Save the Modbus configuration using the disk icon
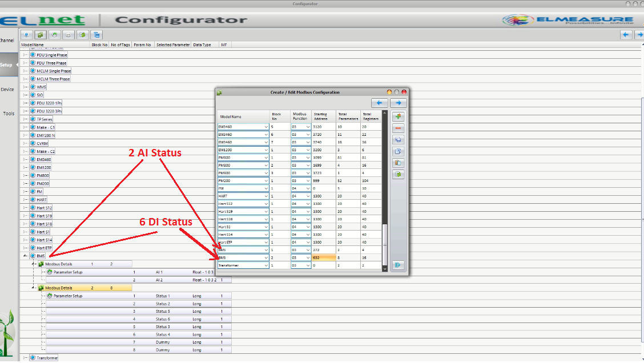644x363 pixels. pyautogui.click(x=398, y=140)
